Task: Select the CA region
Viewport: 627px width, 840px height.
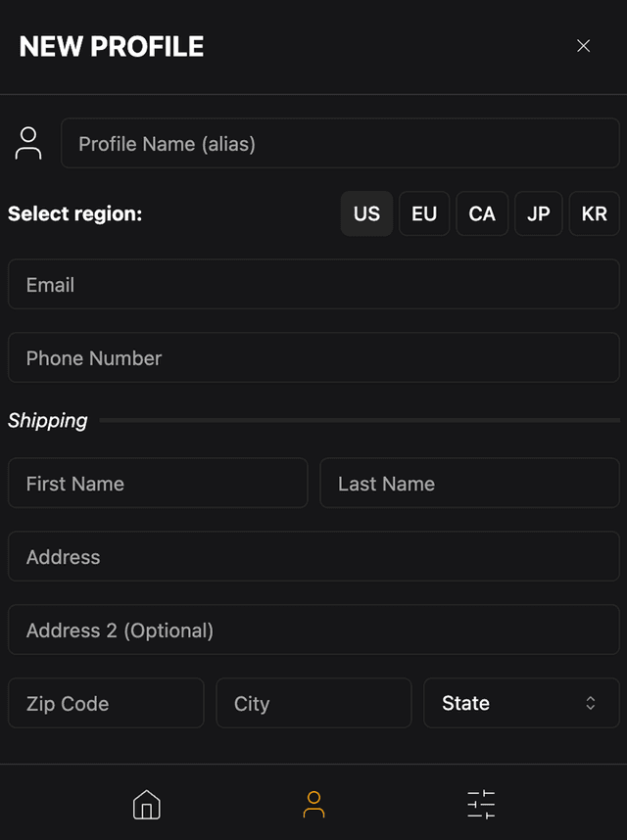Action: tap(482, 213)
